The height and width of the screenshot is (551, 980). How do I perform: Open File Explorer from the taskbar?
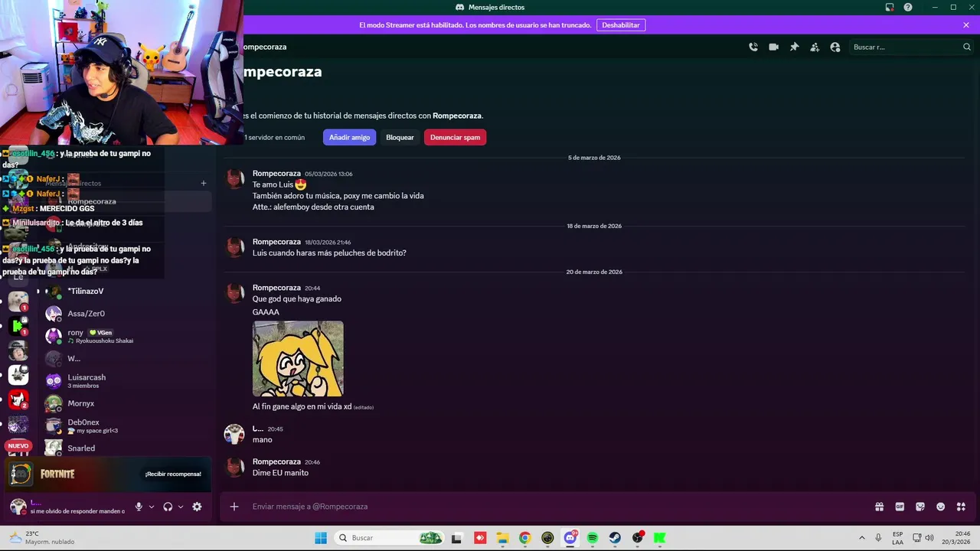coord(502,538)
